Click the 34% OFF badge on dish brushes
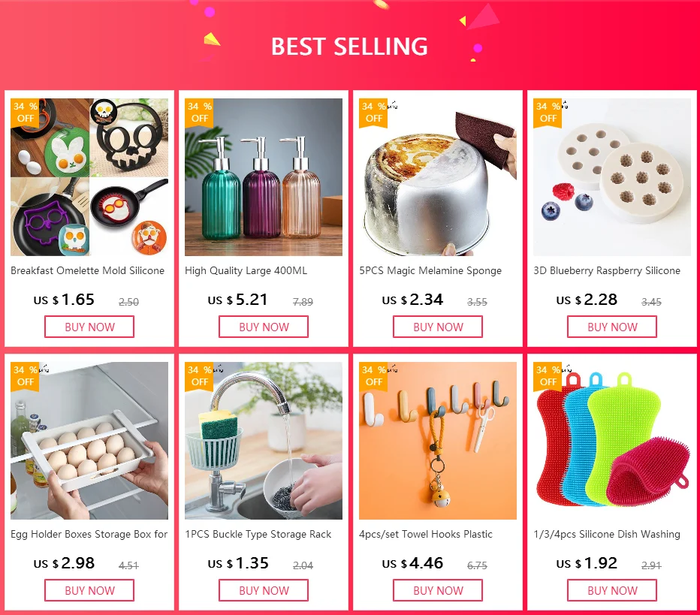The image size is (700, 615). click(548, 376)
